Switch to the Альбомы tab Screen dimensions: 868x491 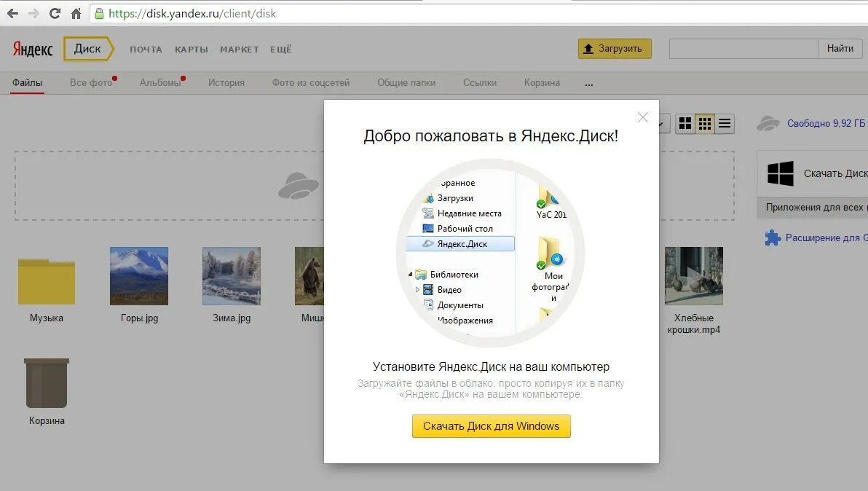[x=160, y=83]
